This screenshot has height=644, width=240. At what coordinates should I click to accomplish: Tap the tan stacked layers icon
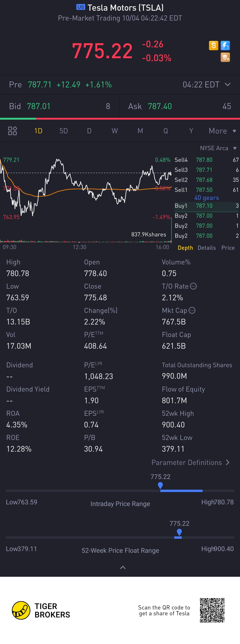tap(225, 57)
